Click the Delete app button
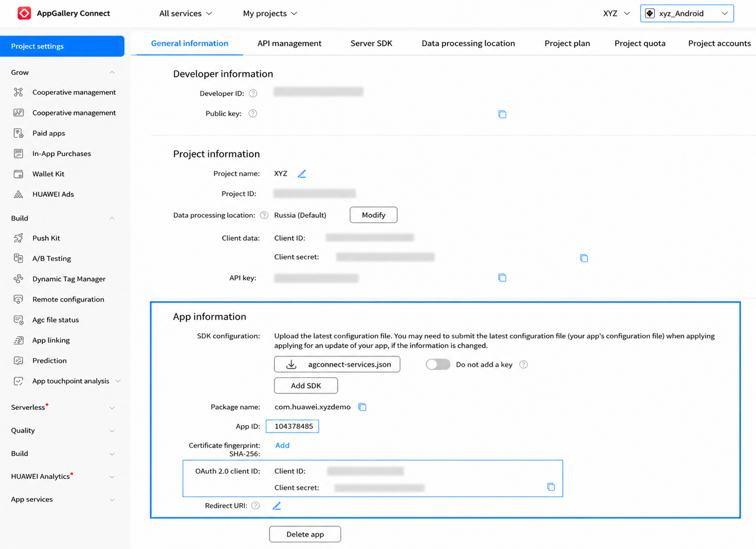The width and height of the screenshot is (756, 549). 305,534
